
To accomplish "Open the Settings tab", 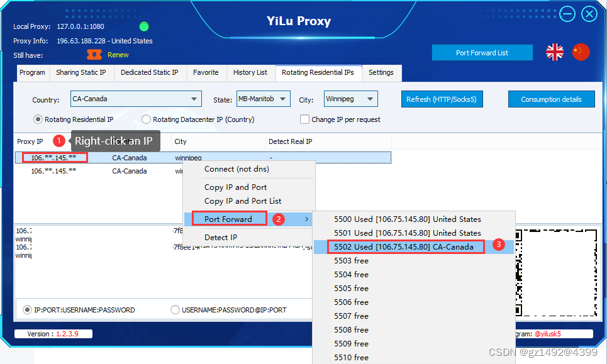I will coord(381,72).
